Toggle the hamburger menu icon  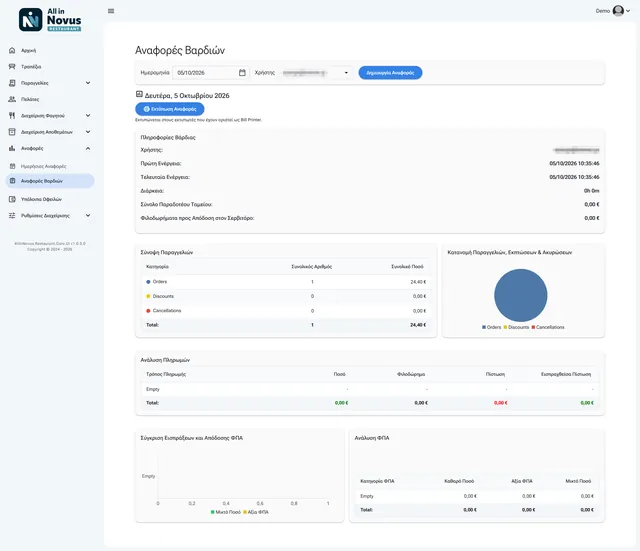(x=111, y=11)
